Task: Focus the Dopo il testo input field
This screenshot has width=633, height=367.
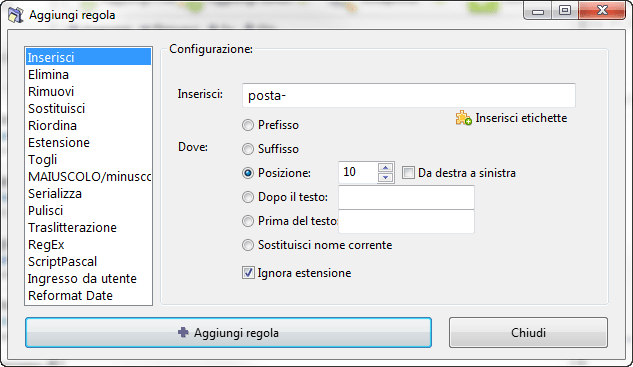Action: (x=406, y=197)
